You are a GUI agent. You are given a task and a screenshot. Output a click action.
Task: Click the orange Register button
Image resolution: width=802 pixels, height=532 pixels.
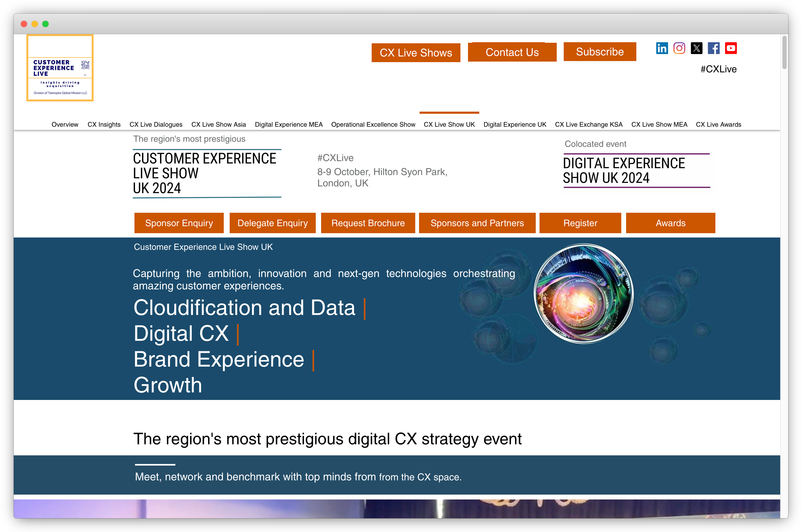pos(580,223)
